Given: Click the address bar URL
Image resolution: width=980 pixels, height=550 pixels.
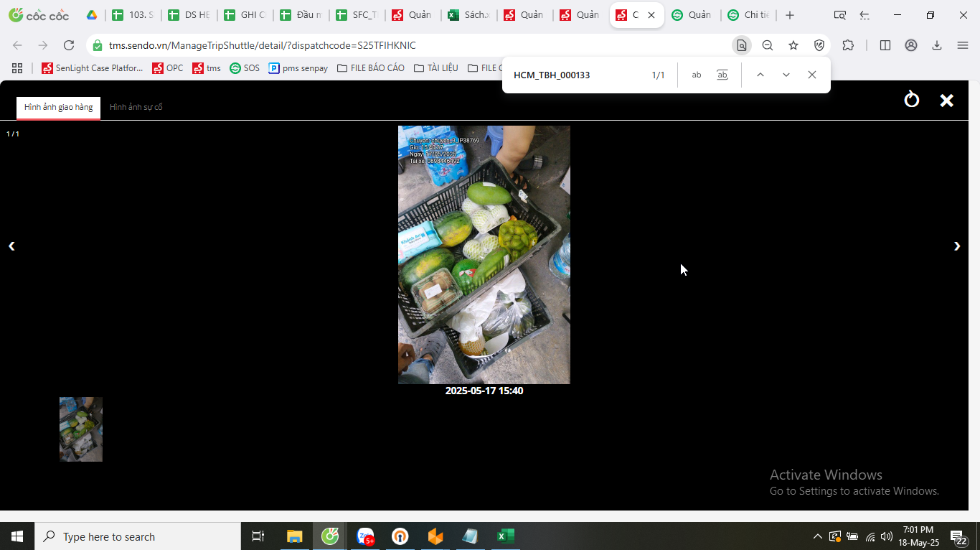Looking at the screenshot, I should [x=263, y=45].
